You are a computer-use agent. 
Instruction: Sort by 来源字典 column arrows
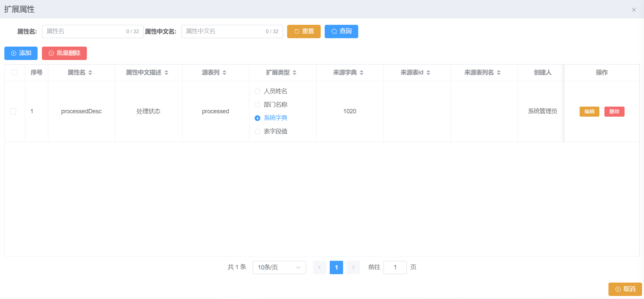(x=362, y=73)
